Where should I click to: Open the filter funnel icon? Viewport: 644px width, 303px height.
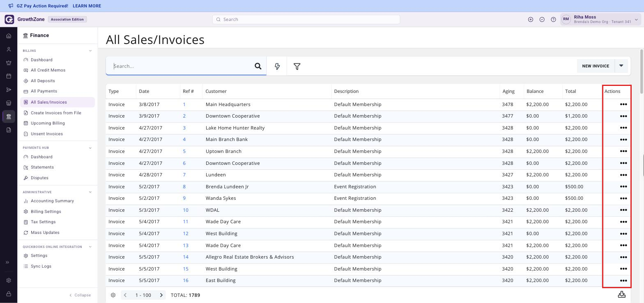coord(297,66)
